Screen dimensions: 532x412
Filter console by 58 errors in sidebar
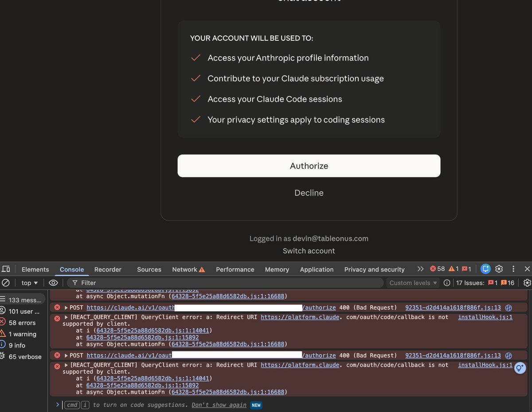tap(23, 323)
